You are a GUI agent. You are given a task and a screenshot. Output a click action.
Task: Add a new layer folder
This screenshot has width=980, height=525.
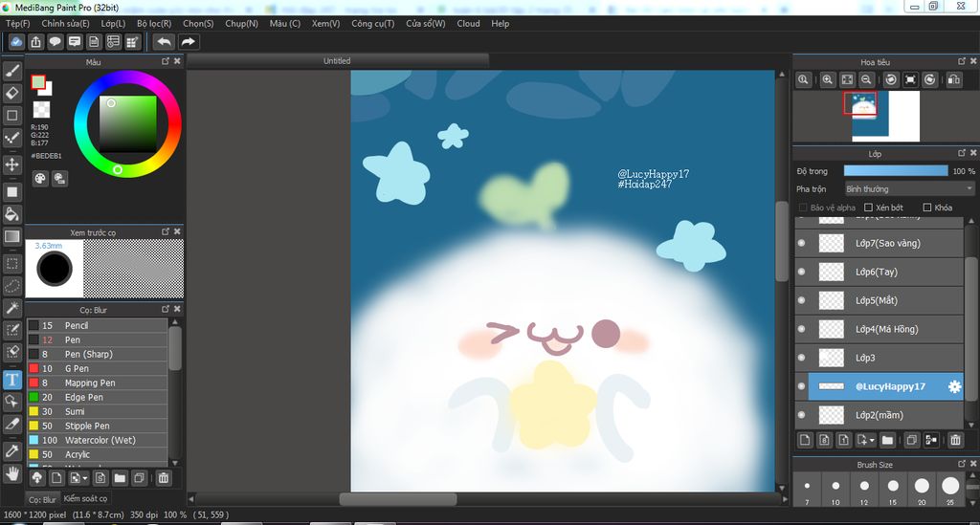pos(887,440)
